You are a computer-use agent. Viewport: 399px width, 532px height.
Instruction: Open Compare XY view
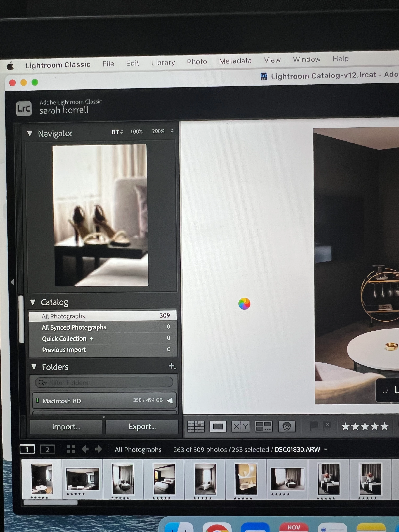pyautogui.click(x=241, y=427)
